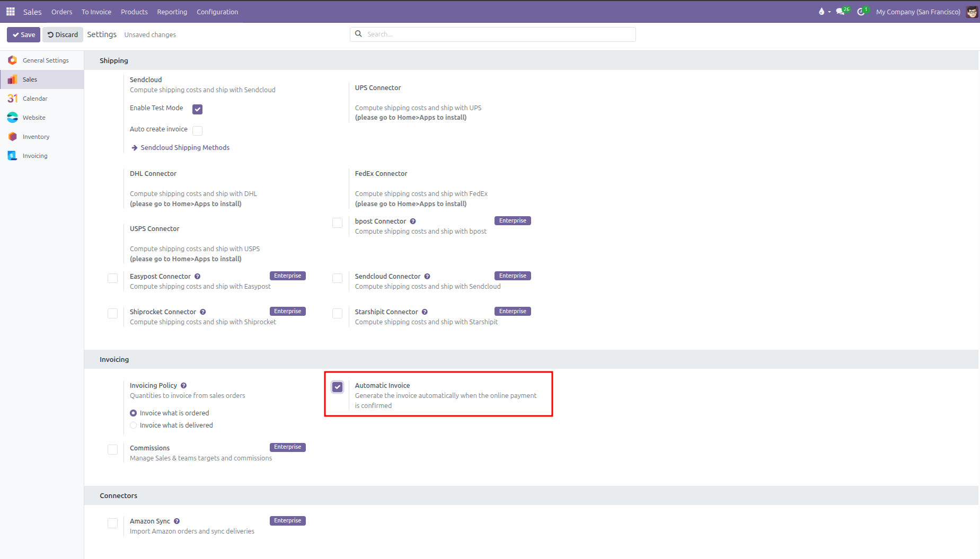Screen dimensions: 980x559
Task: Enable the bpost Connector checkbox
Action: 337,223
